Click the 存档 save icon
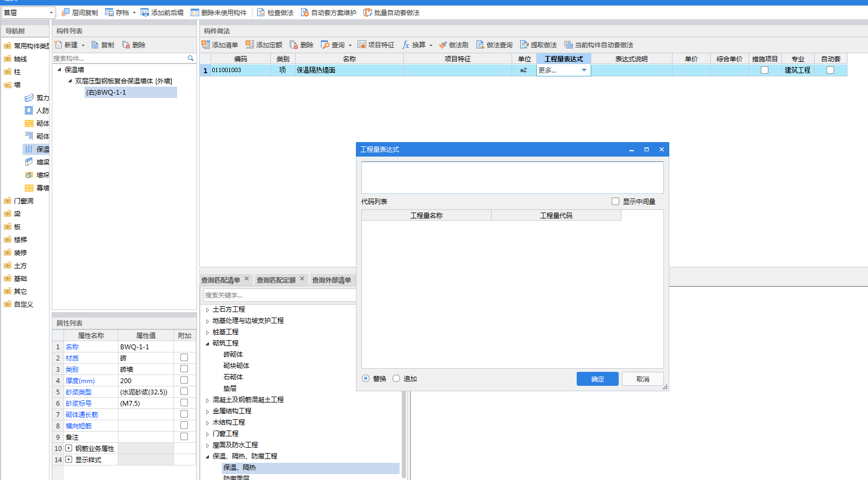 tap(109, 12)
